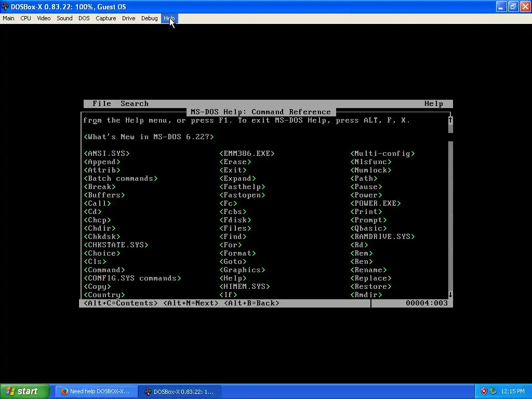532x399 pixels.
Task: Open the <What's New in MS-DOS 6.22?> topic
Action: click(149, 137)
